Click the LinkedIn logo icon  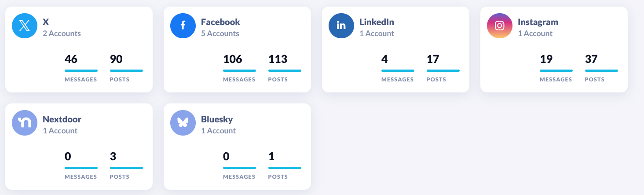pos(341,26)
